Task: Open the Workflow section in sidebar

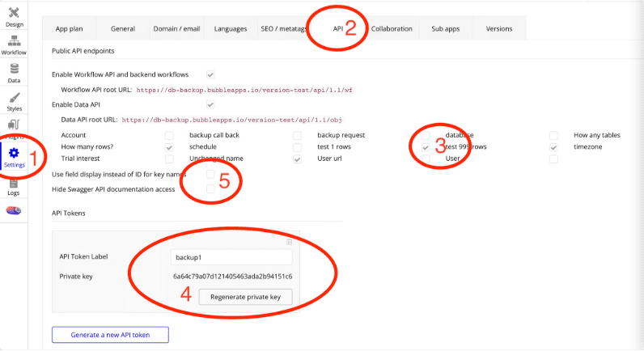Action: [14, 45]
